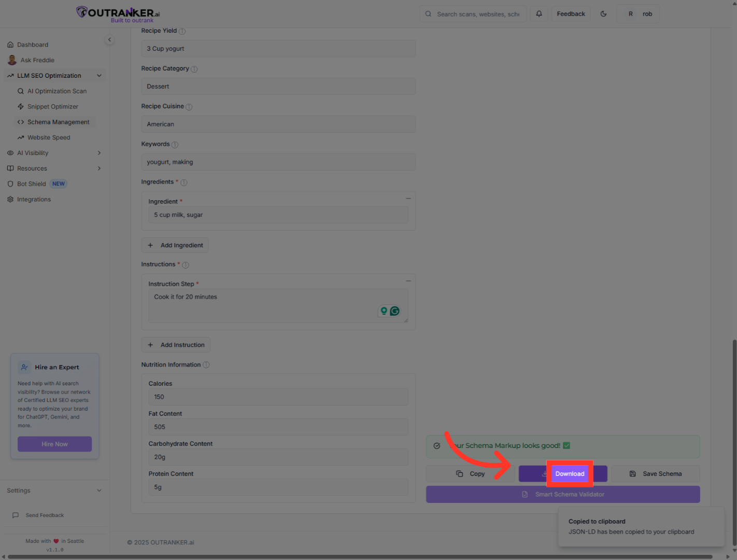Click the notifications bell icon
737x560 pixels.
[539, 14]
